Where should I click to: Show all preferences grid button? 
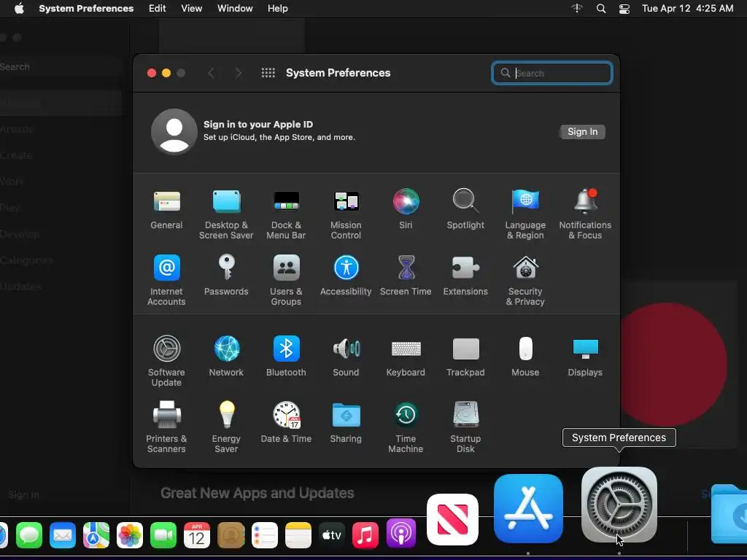(x=268, y=73)
